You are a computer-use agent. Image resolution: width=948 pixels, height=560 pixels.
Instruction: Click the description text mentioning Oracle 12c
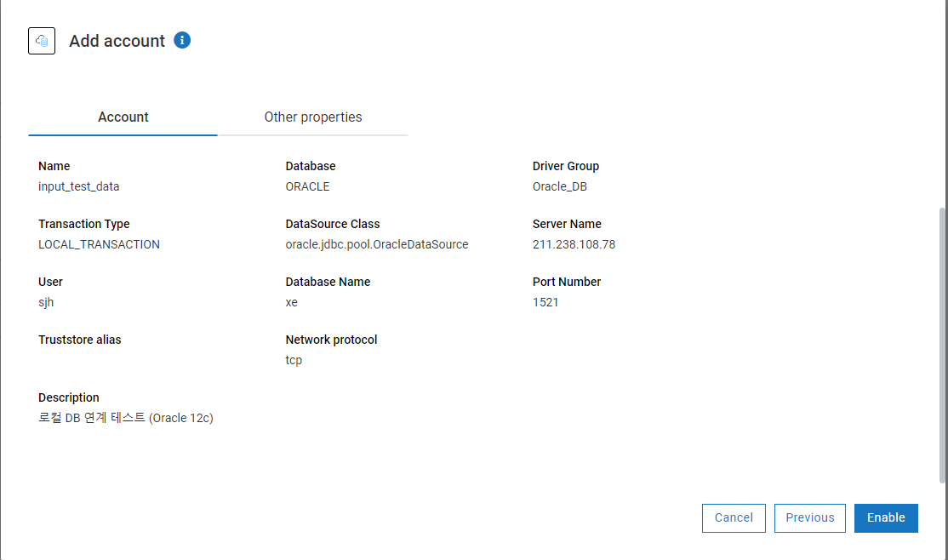point(126,418)
